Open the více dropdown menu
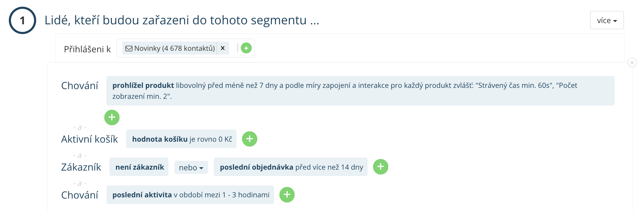 tap(607, 20)
